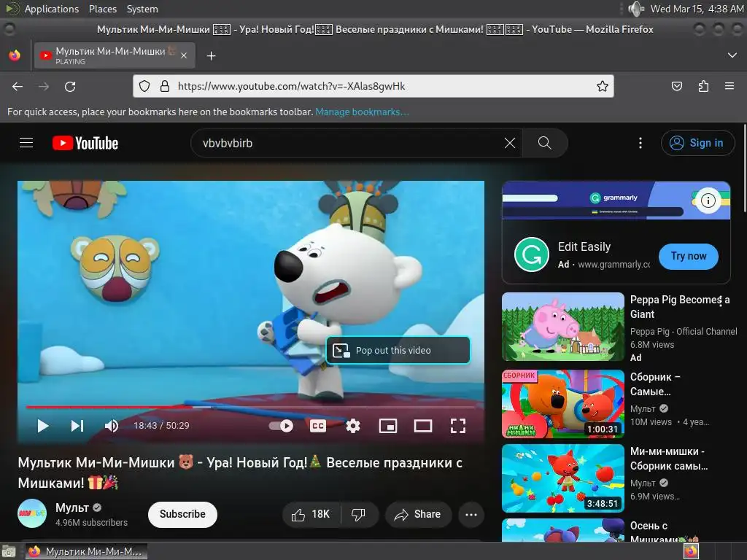Image resolution: width=747 pixels, height=560 pixels.
Task: Open the Мульт channel name link
Action: (x=72, y=507)
